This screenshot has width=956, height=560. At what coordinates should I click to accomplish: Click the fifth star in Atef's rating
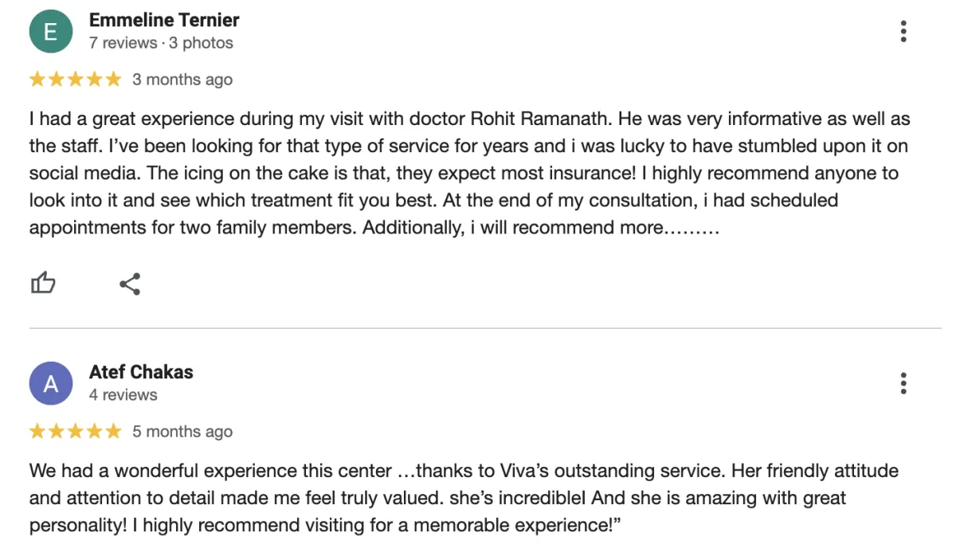113,431
